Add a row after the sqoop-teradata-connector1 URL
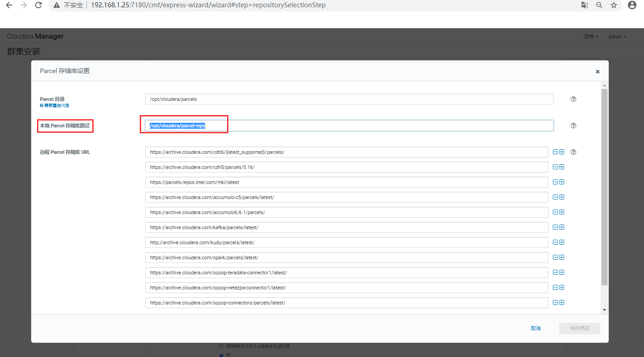The width and height of the screenshot is (644, 357). pos(562,273)
